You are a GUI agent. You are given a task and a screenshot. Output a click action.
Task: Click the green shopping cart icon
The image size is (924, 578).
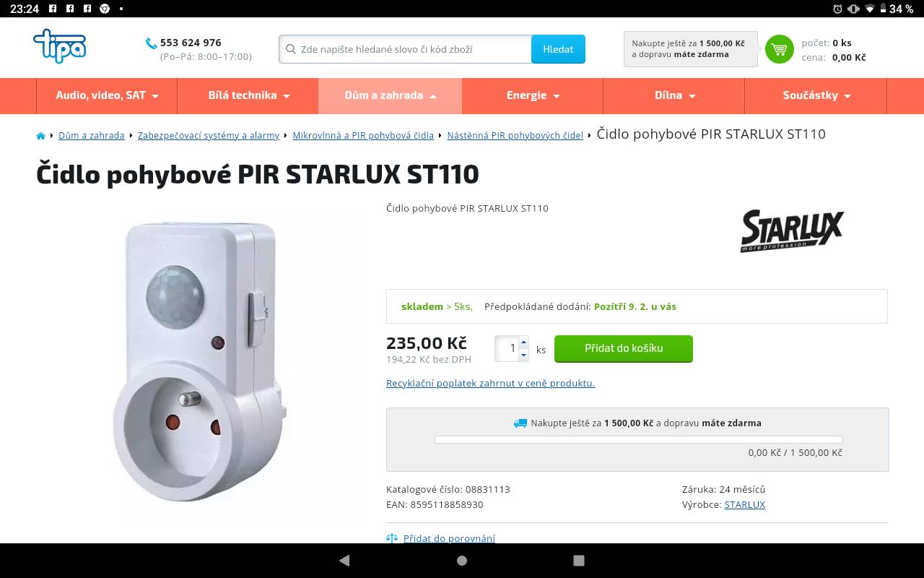coord(779,49)
